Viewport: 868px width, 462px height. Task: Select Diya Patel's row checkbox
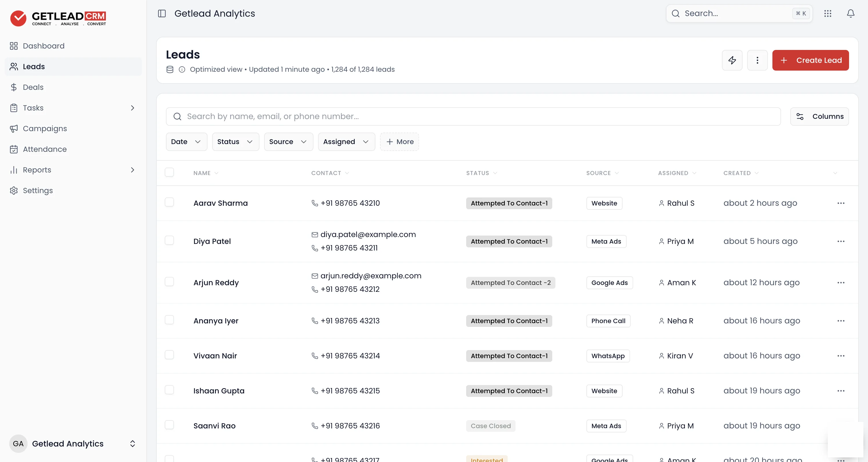pyautogui.click(x=169, y=240)
